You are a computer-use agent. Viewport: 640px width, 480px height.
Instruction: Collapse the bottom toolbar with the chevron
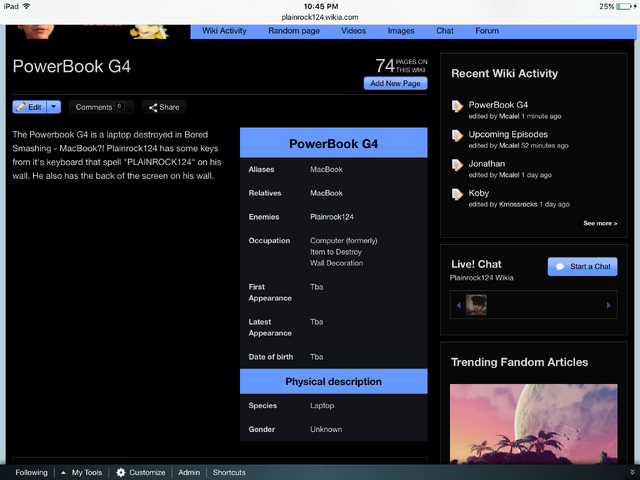click(x=632, y=472)
